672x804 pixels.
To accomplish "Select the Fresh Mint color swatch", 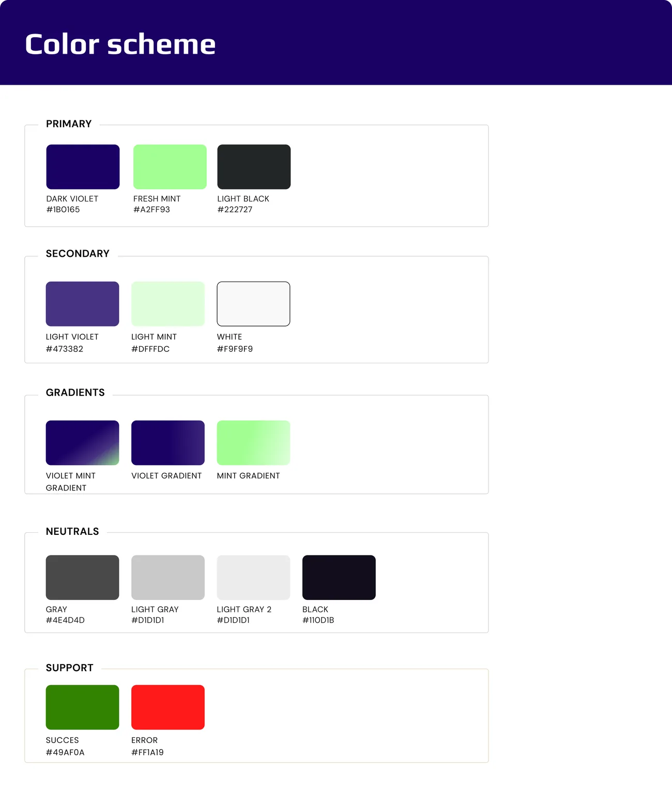I will click(170, 167).
